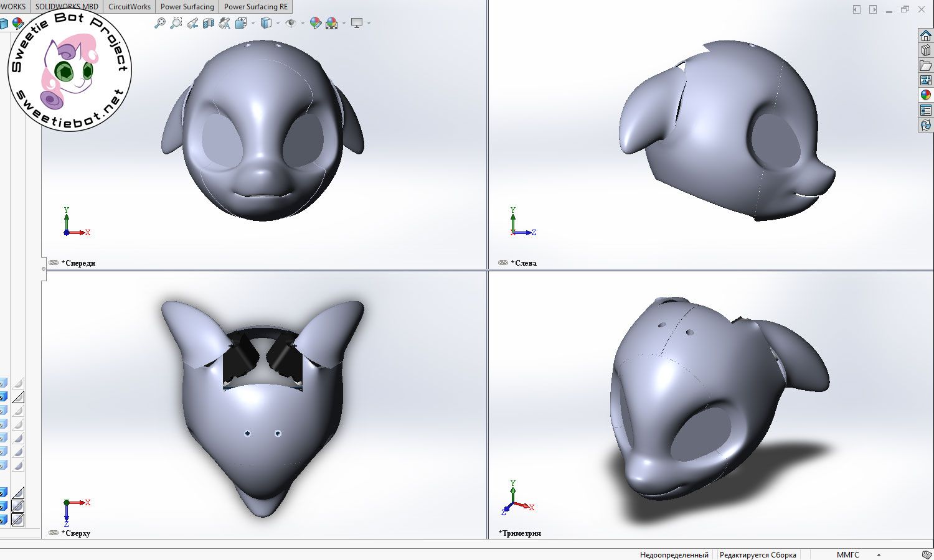The width and height of the screenshot is (934, 560).
Task: Click the *Триметрия view label
Action: coord(520,533)
